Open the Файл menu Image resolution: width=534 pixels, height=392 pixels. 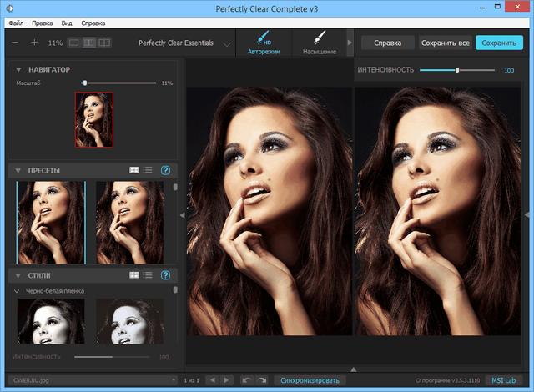point(16,23)
